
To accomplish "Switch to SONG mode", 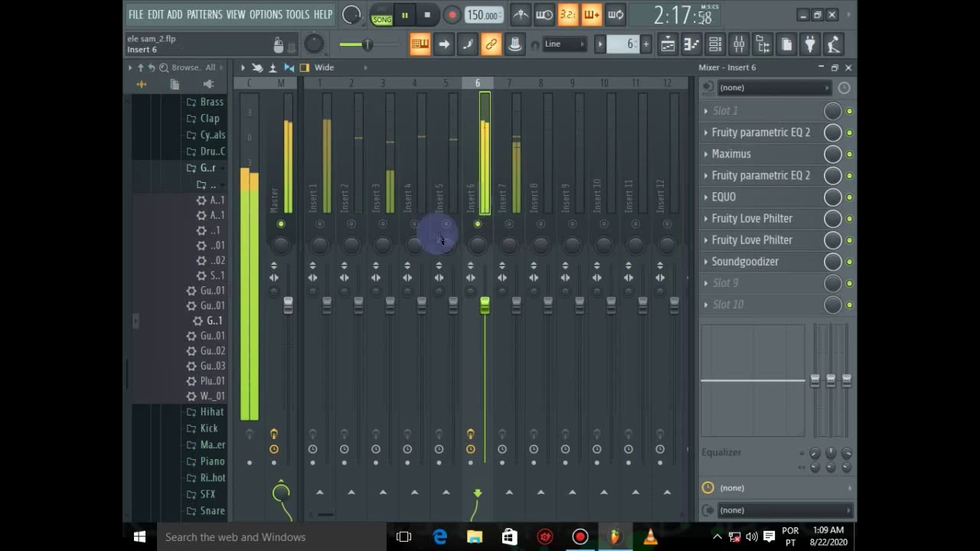I will coord(381,18).
